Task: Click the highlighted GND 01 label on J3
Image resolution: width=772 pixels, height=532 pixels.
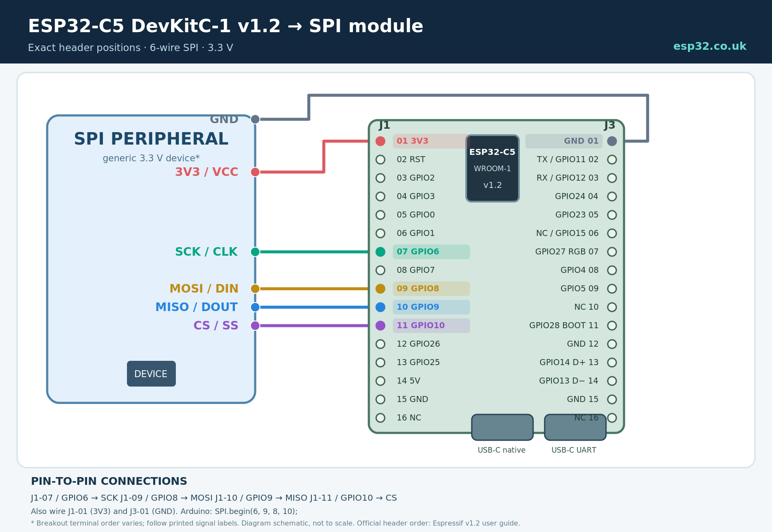Action: point(564,141)
